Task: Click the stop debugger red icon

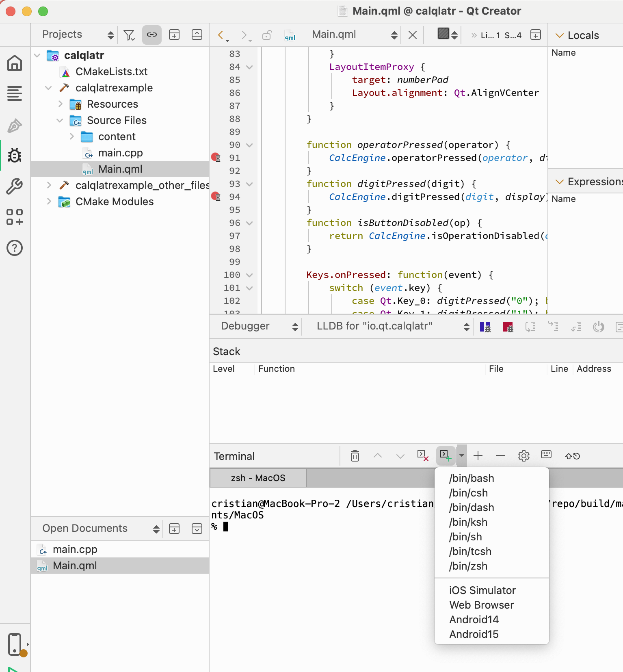Action: click(x=508, y=327)
